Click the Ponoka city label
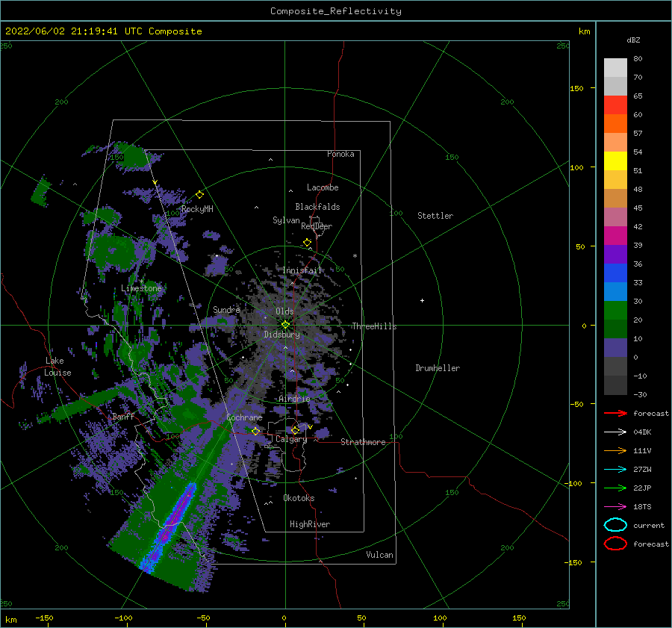The height and width of the screenshot is (628, 672). pyautogui.click(x=340, y=154)
